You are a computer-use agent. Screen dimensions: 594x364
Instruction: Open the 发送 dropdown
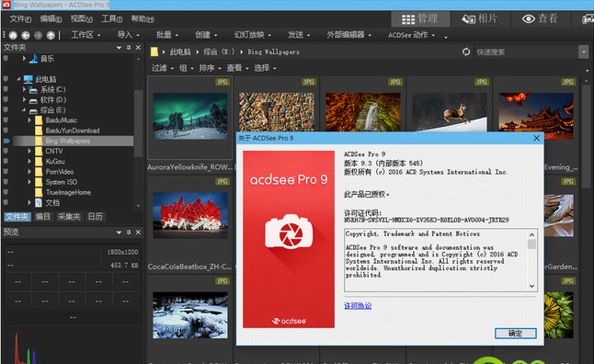pos(299,35)
